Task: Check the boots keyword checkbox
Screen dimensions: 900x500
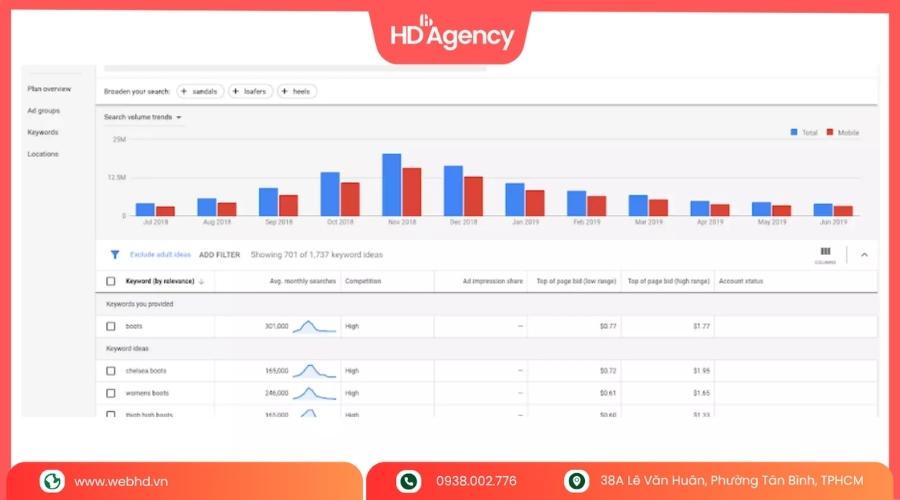Action: [x=111, y=326]
